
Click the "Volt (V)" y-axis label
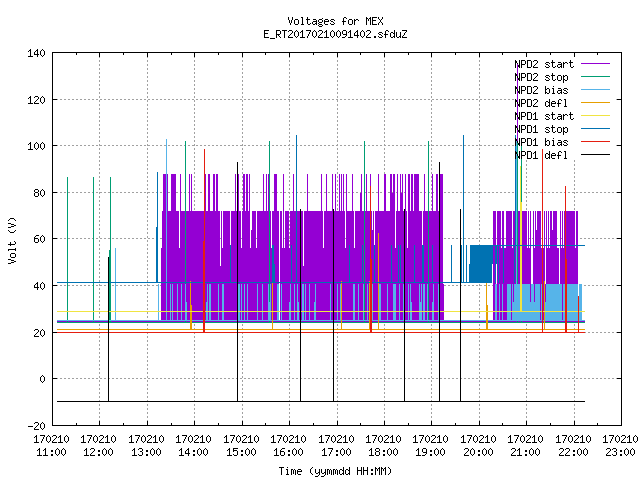coord(13,240)
